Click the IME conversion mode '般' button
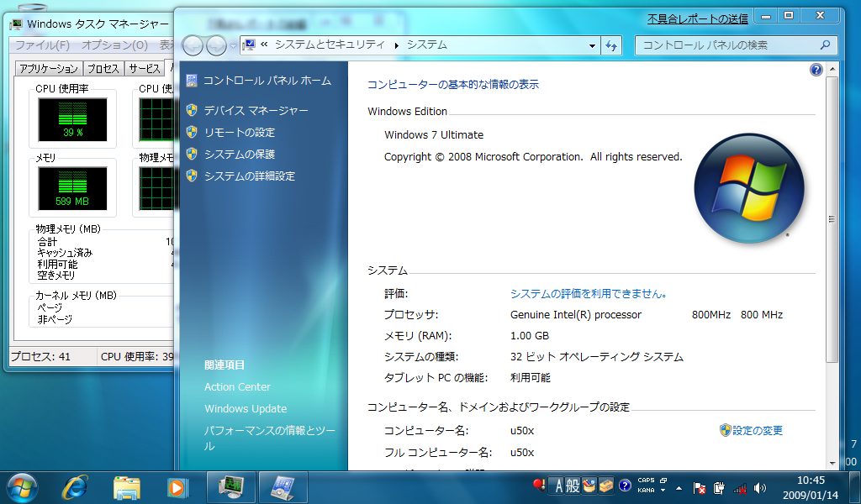The height and width of the screenshot is (504, 861). [573, 486]
